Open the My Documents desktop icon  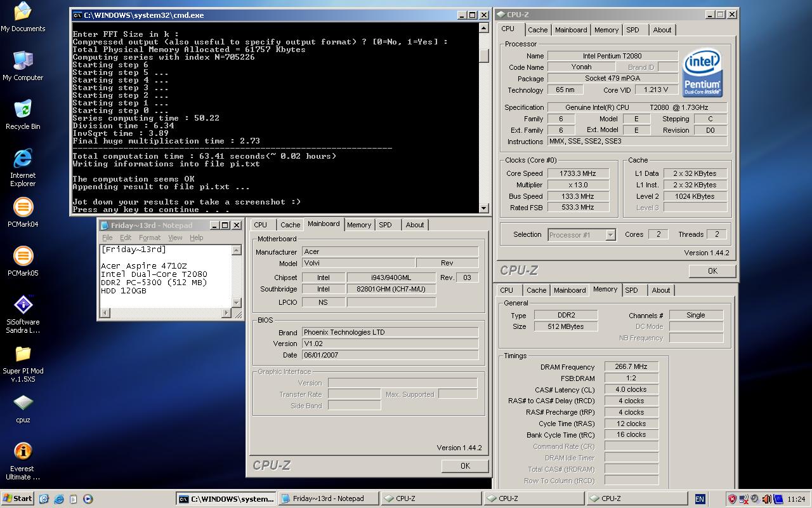coord(23,17)
